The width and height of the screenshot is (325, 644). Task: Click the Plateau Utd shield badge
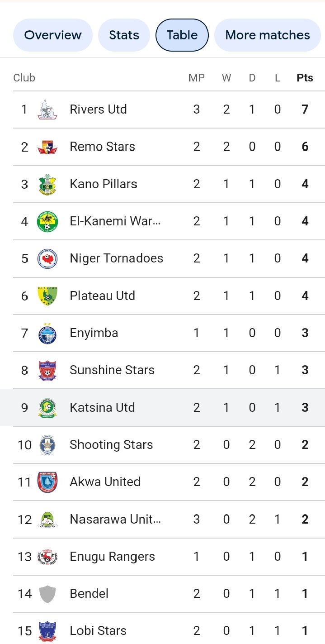click(x=47, y=296)
